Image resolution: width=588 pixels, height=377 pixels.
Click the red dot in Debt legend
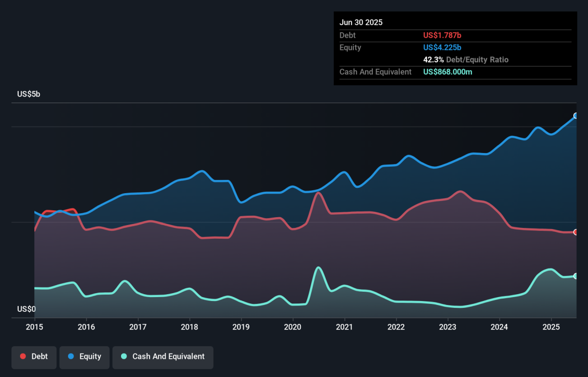tap(23, 356)
